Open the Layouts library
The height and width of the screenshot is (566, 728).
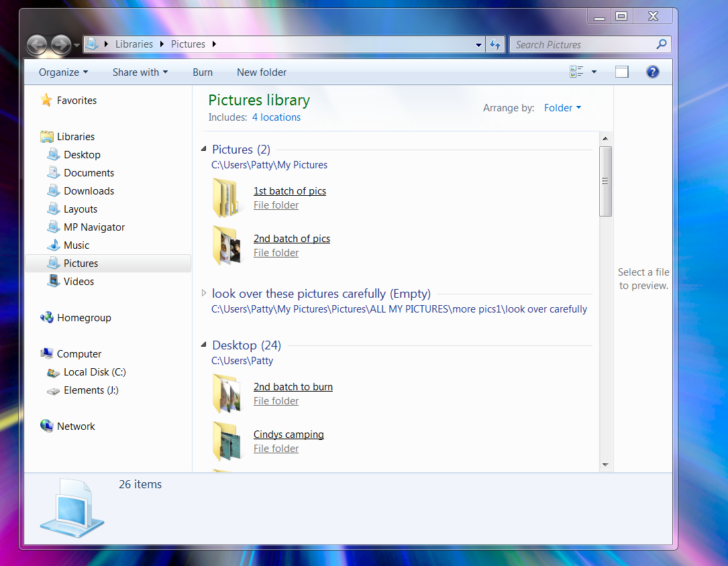tap(81, 209)
